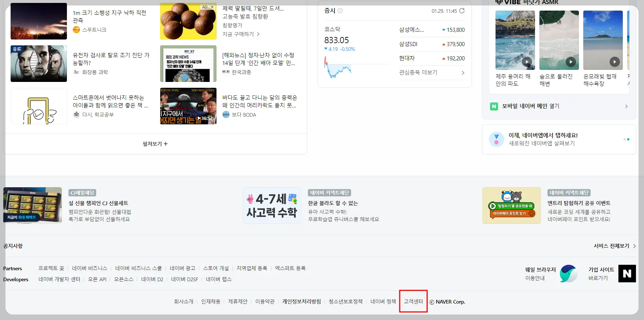Open stock market info icon

pyautogui.click(x=340, y=11)
